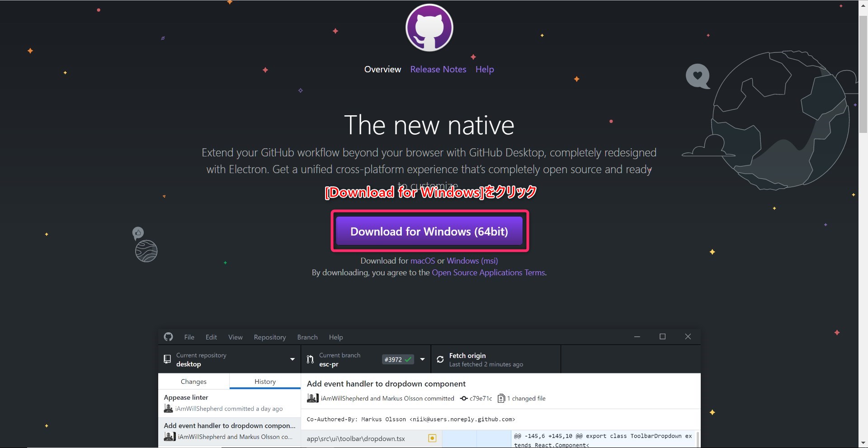This screenshot has width=868, height=448.
Task: Open the View menu in the app preview
Action: coord(235,337)
